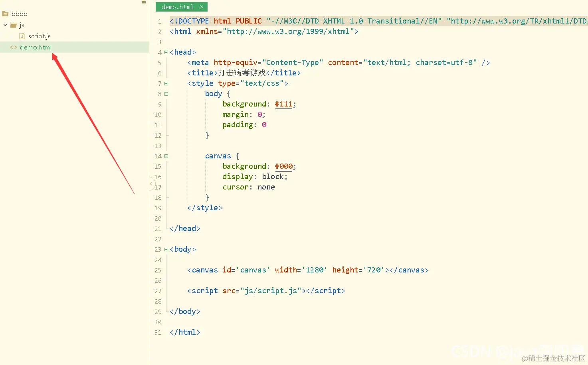Fold the body CSS rule at line 8
This screenshot has height=365, width=588.
click(x=166, y=94)
